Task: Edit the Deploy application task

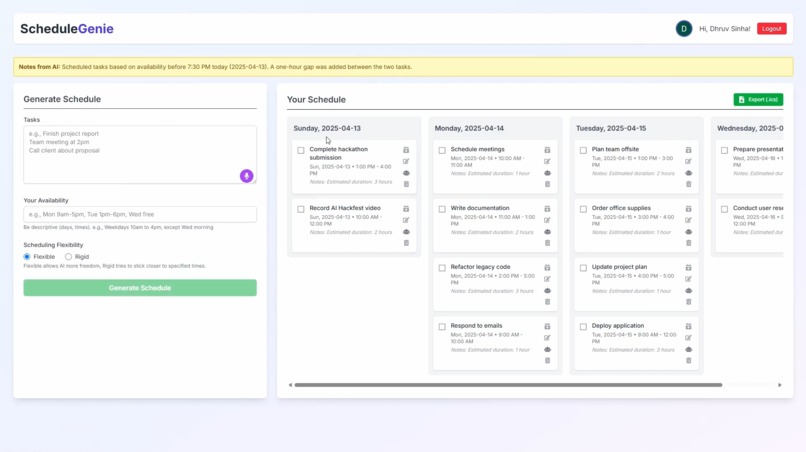Action: 688,338
